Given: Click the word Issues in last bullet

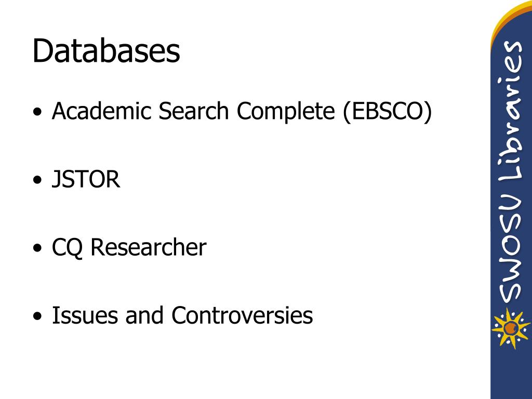Looking at the screenshot, I should [85, 315].
